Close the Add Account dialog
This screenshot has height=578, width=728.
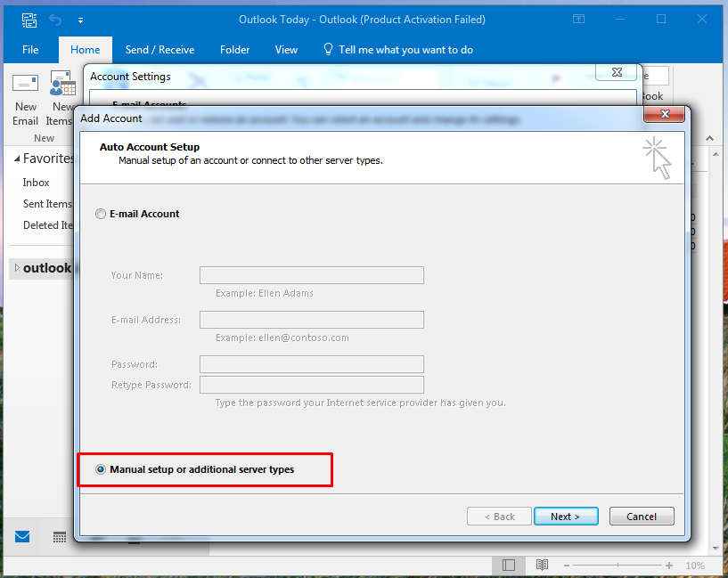(665, 114)
